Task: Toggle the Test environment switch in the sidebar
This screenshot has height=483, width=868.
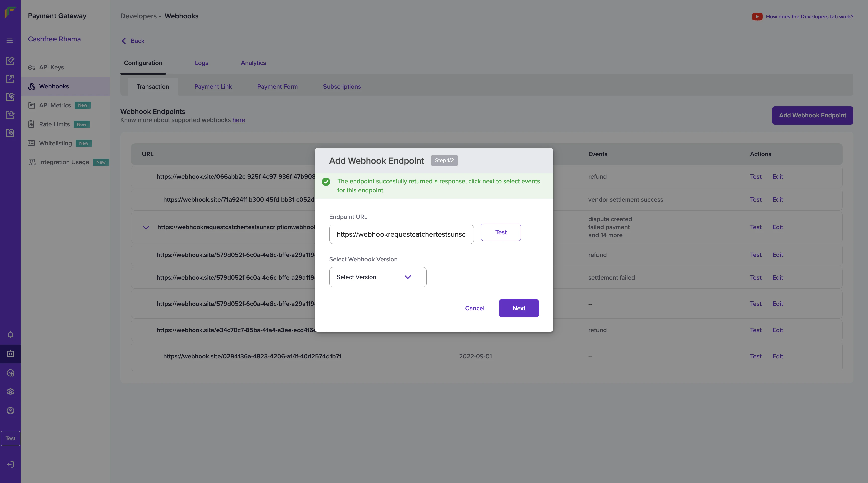Action: 11,438
